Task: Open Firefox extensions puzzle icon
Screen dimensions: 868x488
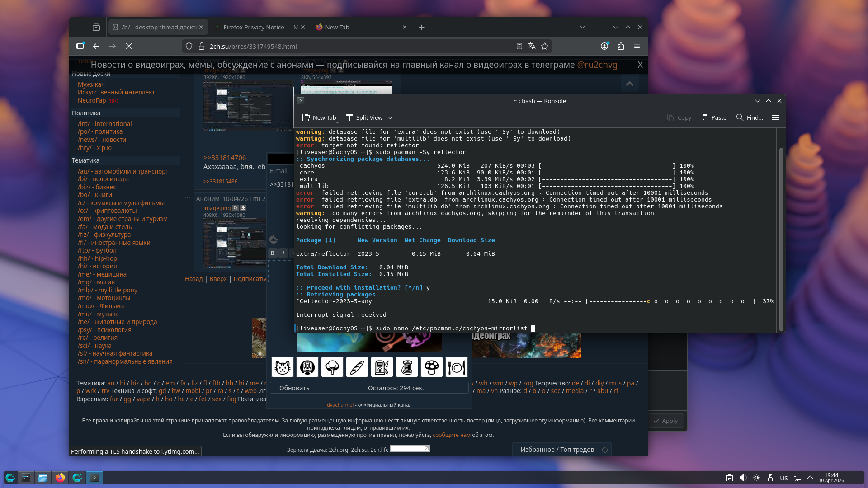Action: (621, 46)
